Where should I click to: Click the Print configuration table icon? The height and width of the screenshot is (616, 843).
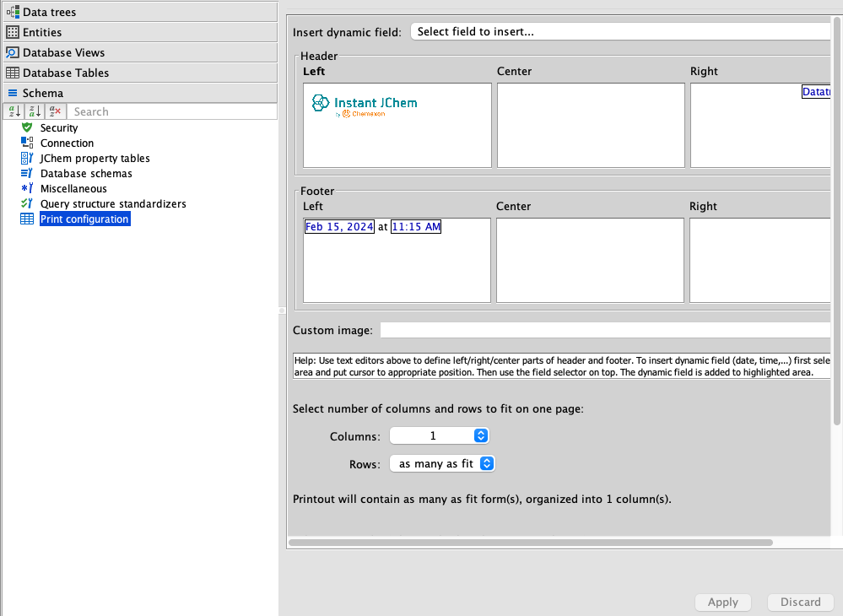[x=25, y=219]
